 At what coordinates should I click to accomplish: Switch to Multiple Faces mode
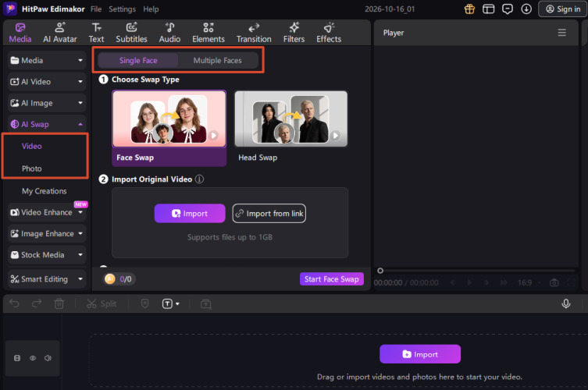click(218, 60)
